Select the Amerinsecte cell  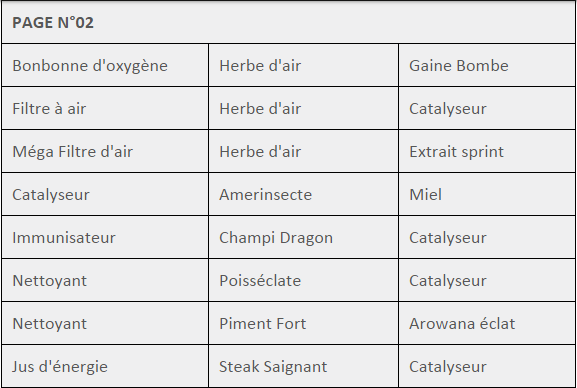(303, 194)
